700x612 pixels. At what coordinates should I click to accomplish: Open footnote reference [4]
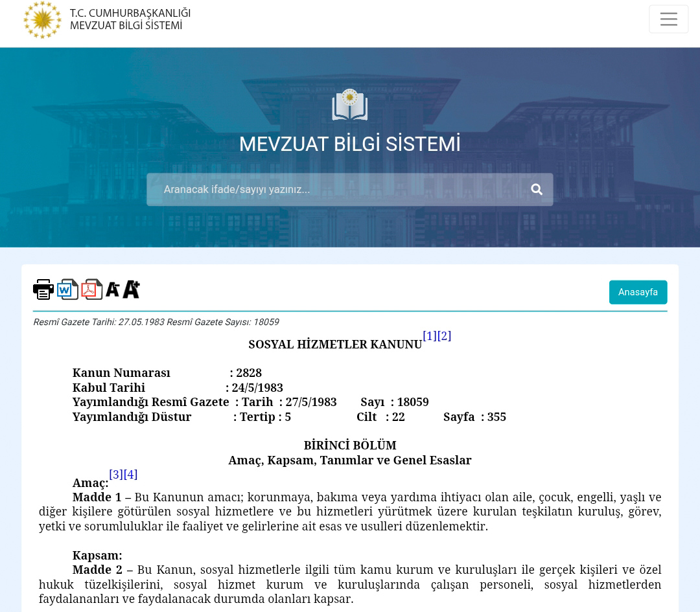(x=130, y=474)
